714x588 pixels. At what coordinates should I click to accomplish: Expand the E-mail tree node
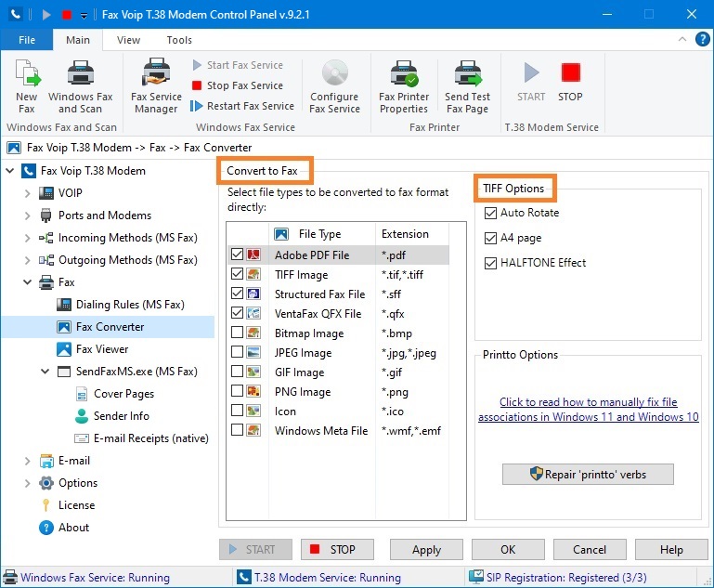click(x=27, y=461)
